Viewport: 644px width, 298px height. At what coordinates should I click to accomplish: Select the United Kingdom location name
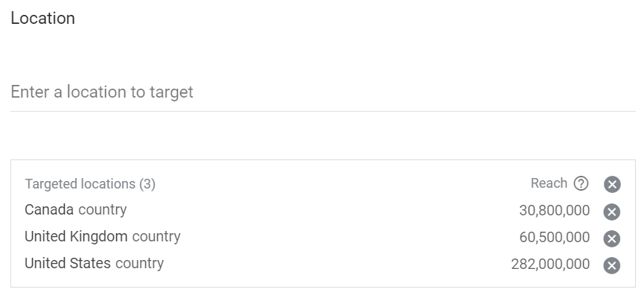pyautogui.click(x=76, y=237)
